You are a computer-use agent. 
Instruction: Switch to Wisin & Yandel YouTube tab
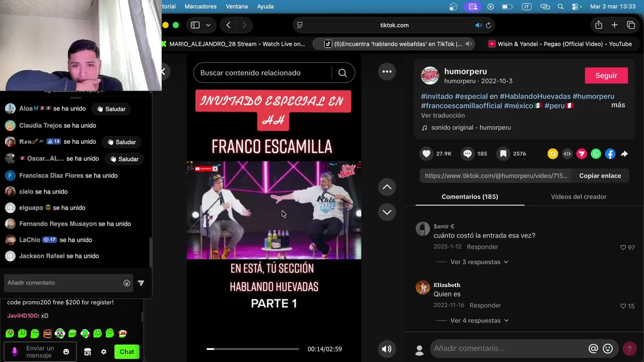pyautogui.click(x=559, y=44)
